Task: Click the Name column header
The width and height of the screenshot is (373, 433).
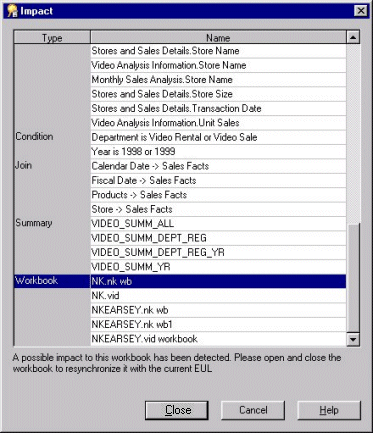Action: point(218,37)
